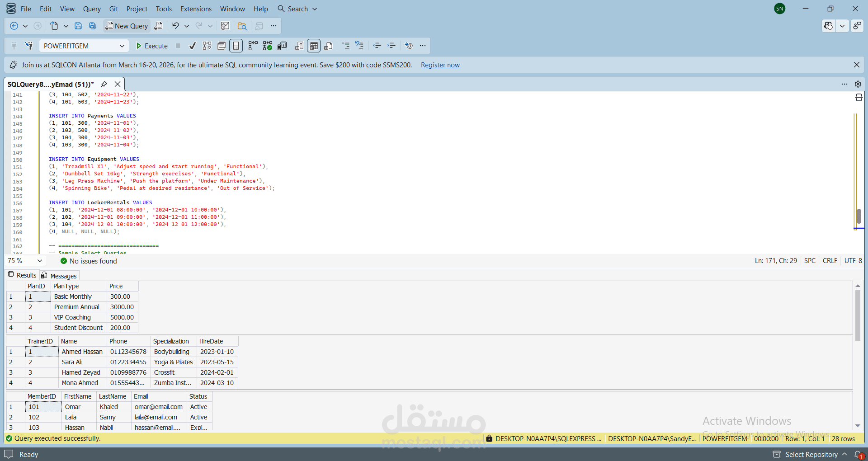Click Specify Template Parameter Values icon
The width and height of the screenshot is (868, 461).
tap(409, 46)
